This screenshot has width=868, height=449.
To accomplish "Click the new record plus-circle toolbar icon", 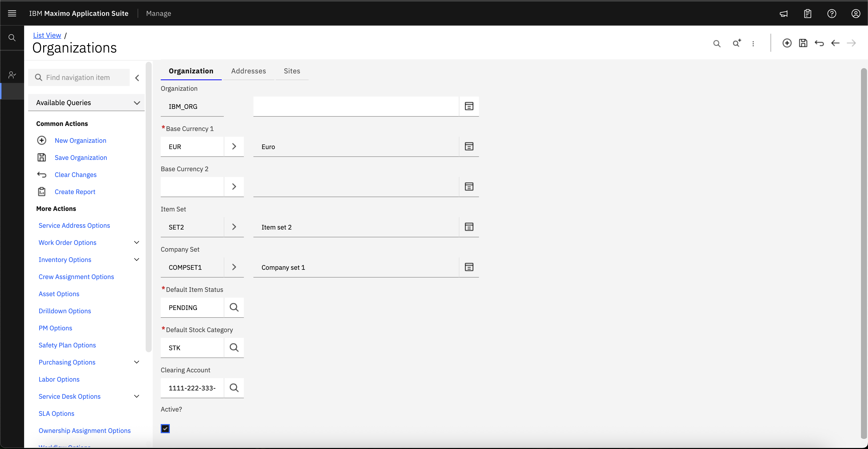I will 787,43.
